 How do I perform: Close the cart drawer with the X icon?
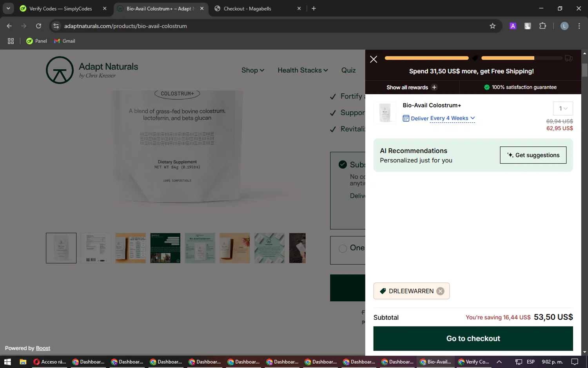pos(374,59)
